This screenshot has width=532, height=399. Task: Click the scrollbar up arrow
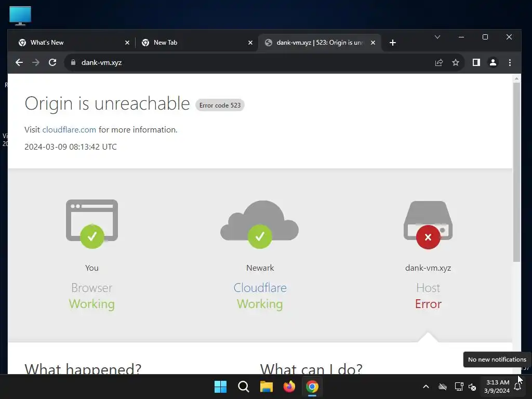pos(516,78)
